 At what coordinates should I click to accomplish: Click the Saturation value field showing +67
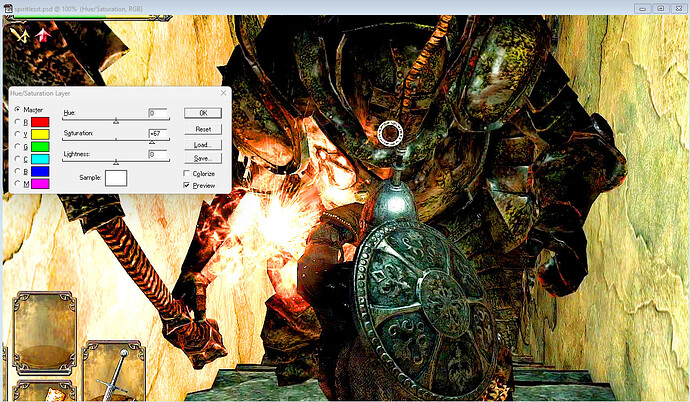(x=158, y=133)
